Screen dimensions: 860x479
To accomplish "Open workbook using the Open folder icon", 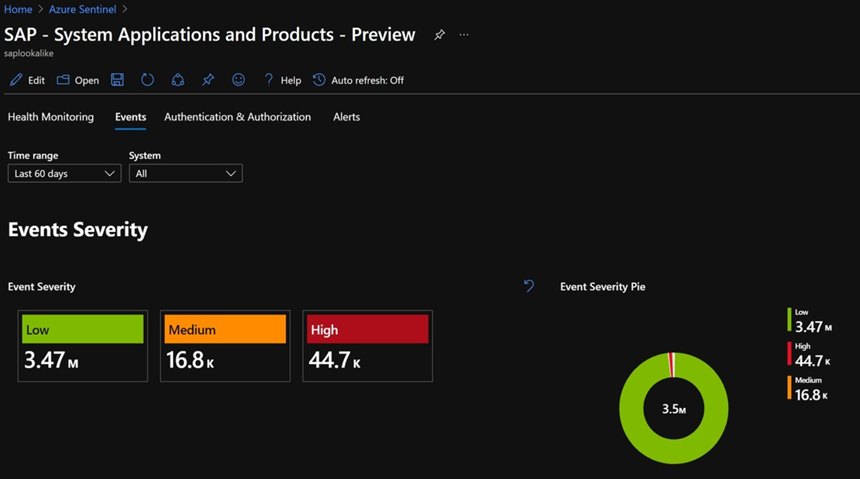I will pos(63,80).
